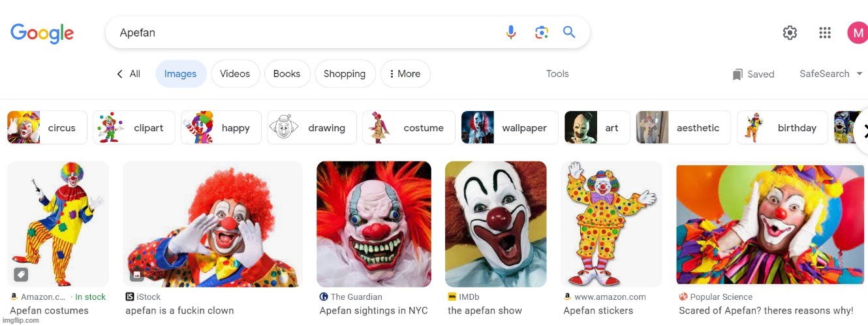The height and width of the screenshot is (326, 868).
Task: Open the settings gear icon
Action: point(790,33)
